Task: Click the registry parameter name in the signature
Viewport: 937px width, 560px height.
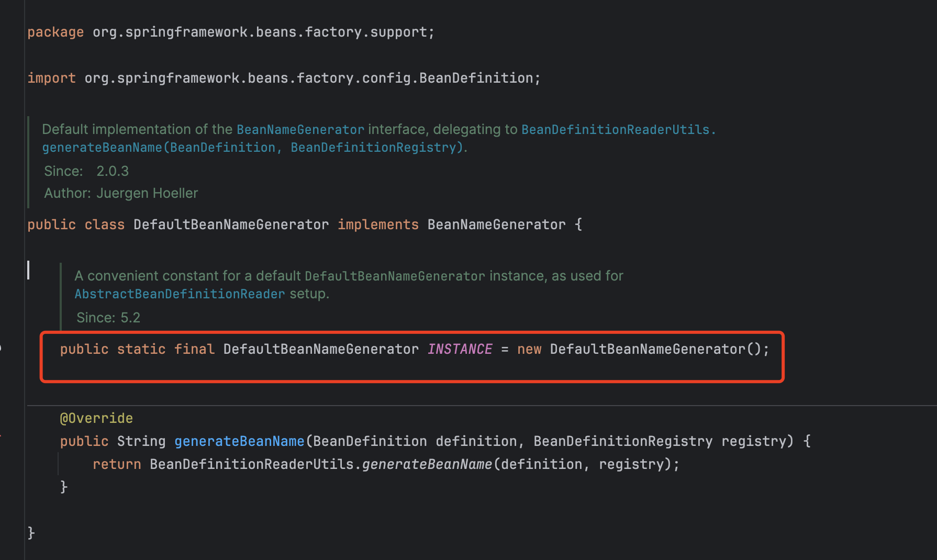Action: [x=754, y=441]
